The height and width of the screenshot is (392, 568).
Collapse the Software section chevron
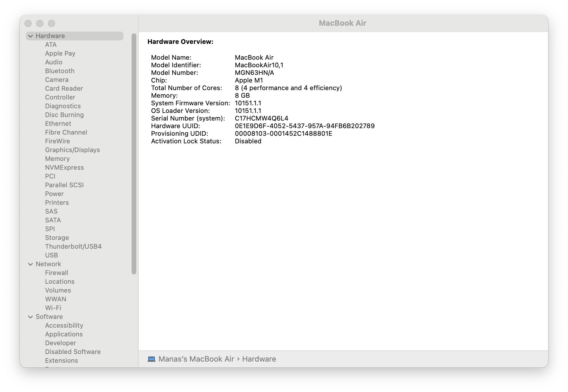pos(30,317)
